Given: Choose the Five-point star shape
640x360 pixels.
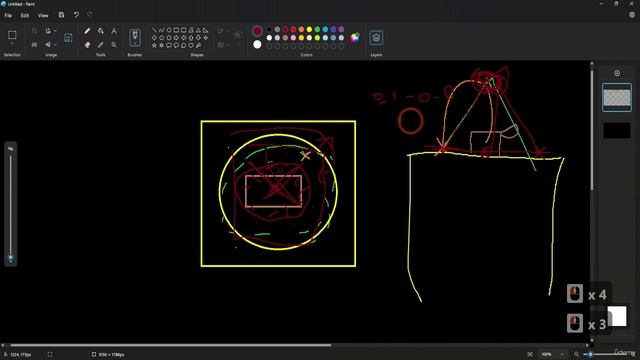Looking at the screenshot, I should tap(154, 45).
